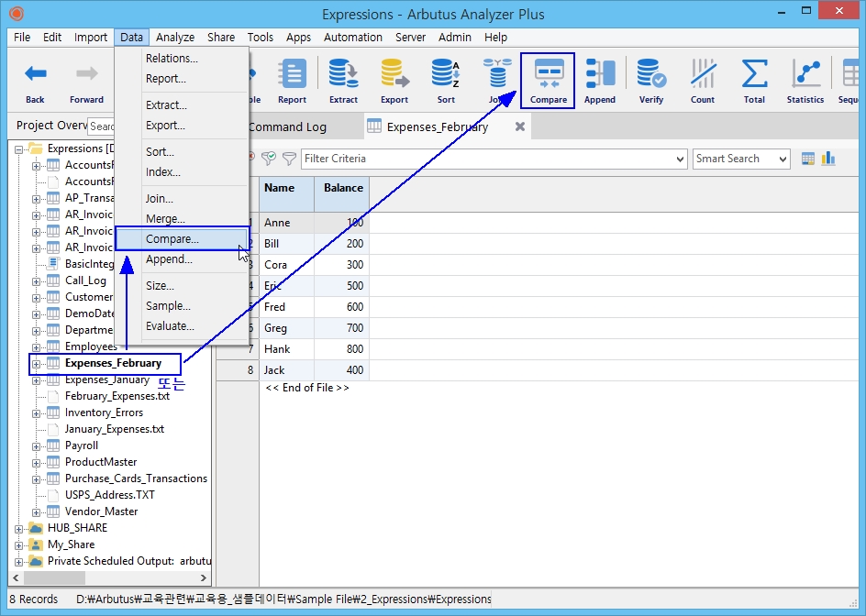Click the Count toolbar icon
The height and width of the screenshot is (616, 866).
tap(703, 74)
